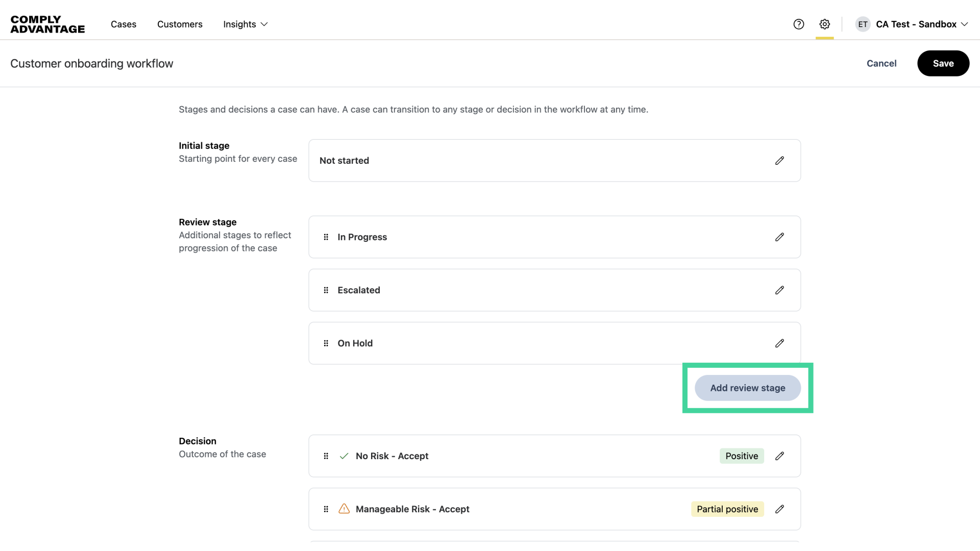Click pencil icon for In Progress stage
The width and height of the screenshot is (980, 551).
779,237
